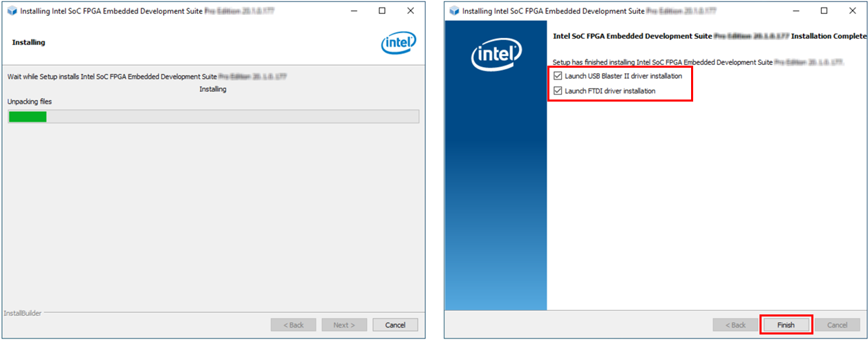Click the bold Installation Complete heading
Viewport: 868px width, 340px height.
point(710,35)
